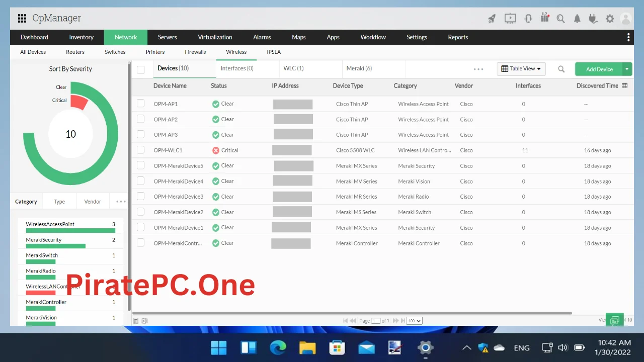Switch to the Interfaces (0) tab
Viewport: 644px width, 362px height.
[237, 68]
